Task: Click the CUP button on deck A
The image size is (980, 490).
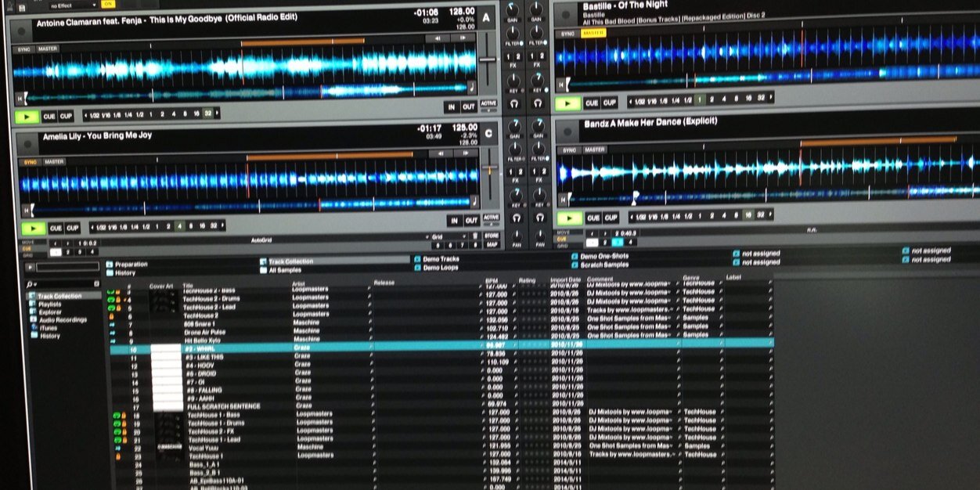Action: (x=66, y=117)
